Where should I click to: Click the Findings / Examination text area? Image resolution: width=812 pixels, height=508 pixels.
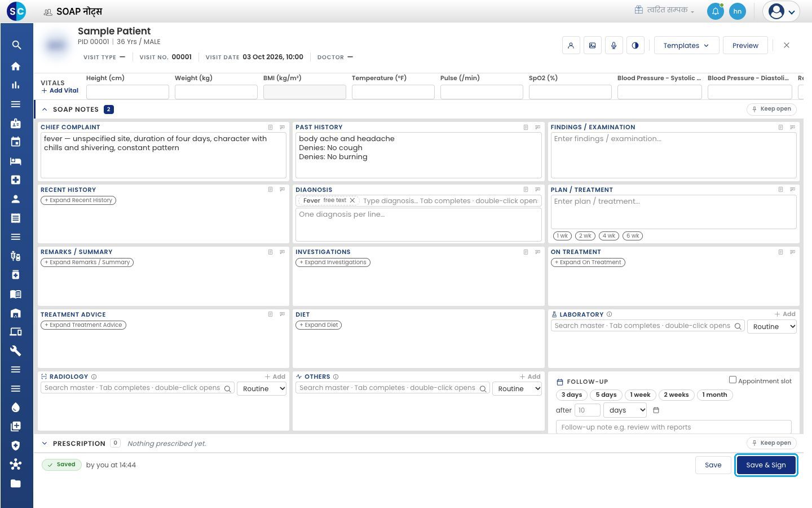pyautogui.click(x=673, y=155)
